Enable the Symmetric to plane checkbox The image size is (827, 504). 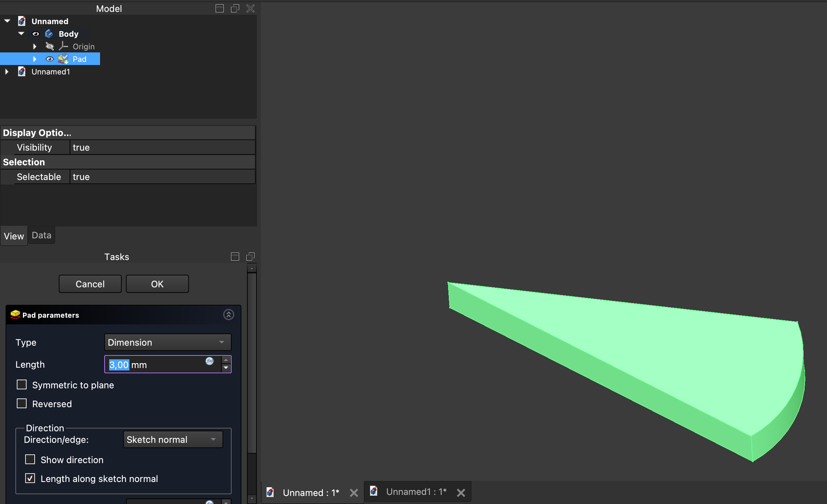pyautogui.click(x=22, y=385)
